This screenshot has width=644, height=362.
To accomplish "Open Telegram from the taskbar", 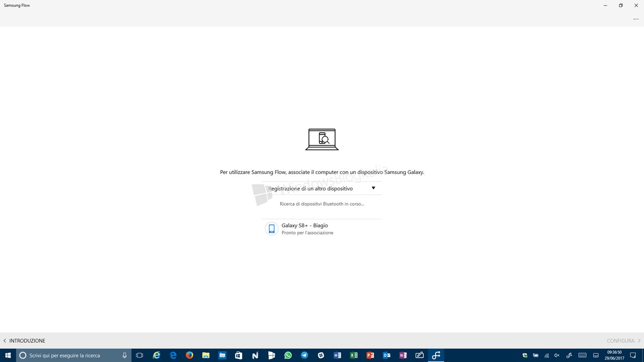I will [304, 355].
